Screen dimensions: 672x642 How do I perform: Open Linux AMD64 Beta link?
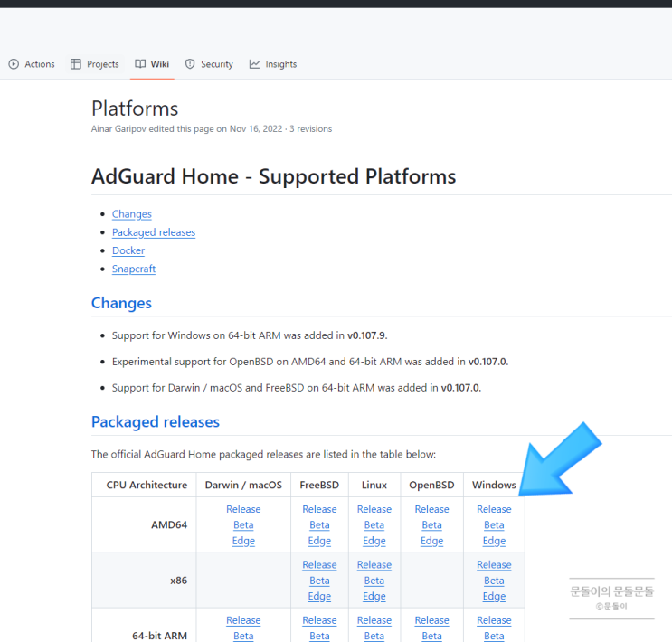374,524
